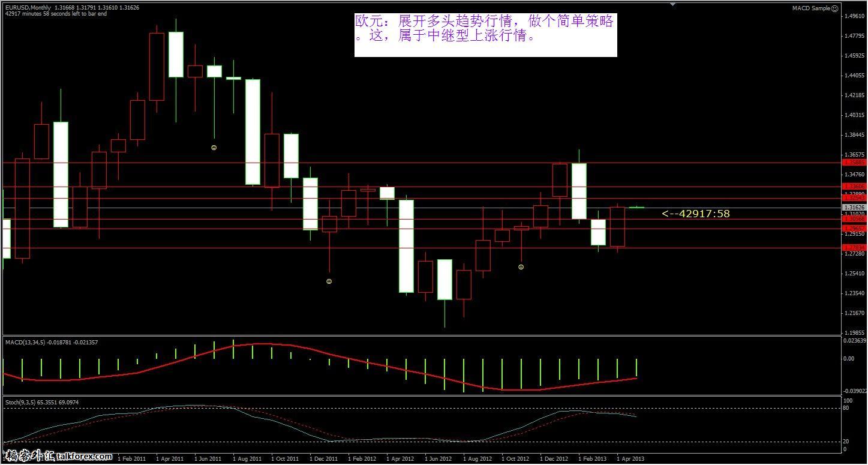The width and height of the screenshot is (868, 465).
Task: Click the '1 Aug 2011' date label
Action: tap(247, 458)
